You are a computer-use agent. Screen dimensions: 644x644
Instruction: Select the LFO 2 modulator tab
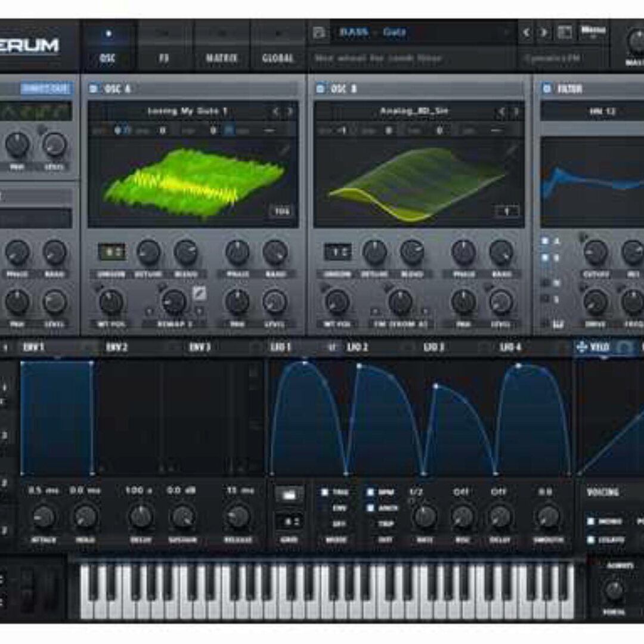click(357, 347)
